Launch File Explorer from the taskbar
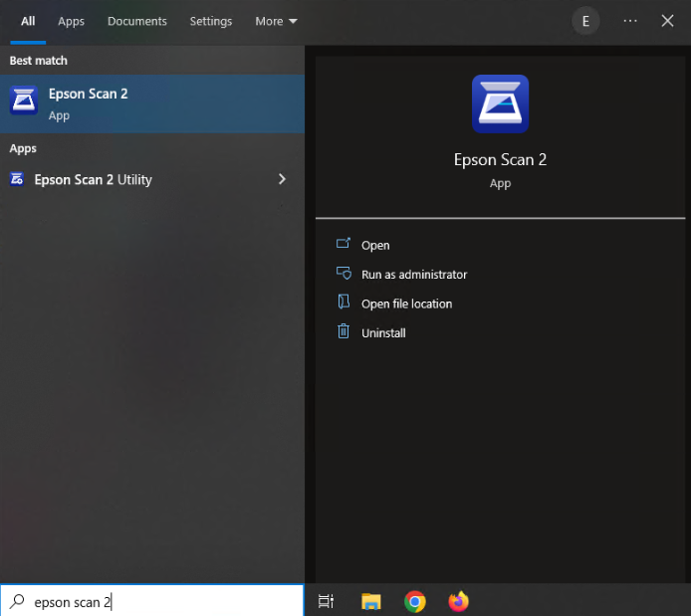The height and width of the screenshot is (616, 691). [x=371, y=601]
